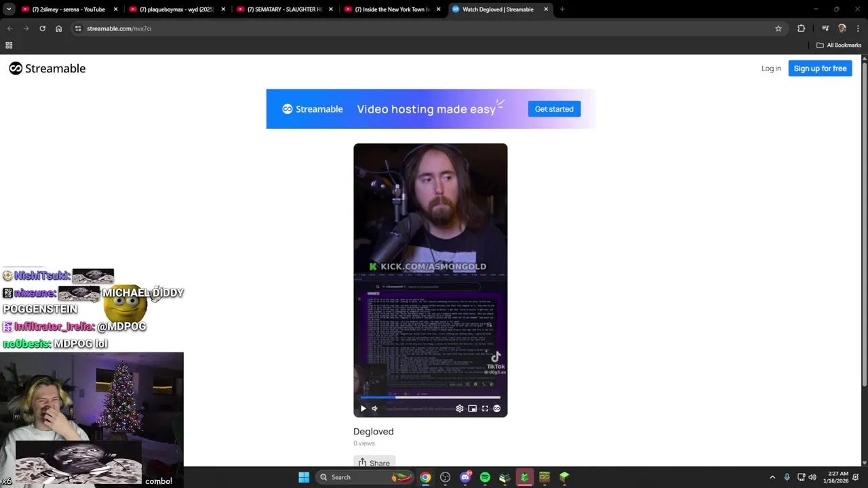The height and width of the screenshot is (488, 868).
Task: Click the microphone tray icon
Action: coord(787,477)
